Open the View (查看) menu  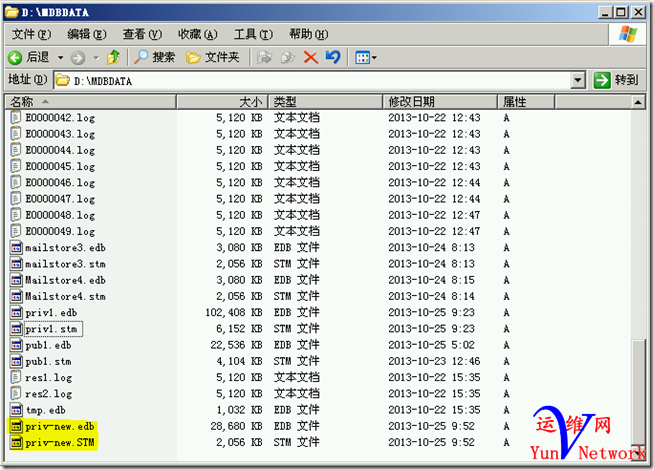tap(142, 34)
